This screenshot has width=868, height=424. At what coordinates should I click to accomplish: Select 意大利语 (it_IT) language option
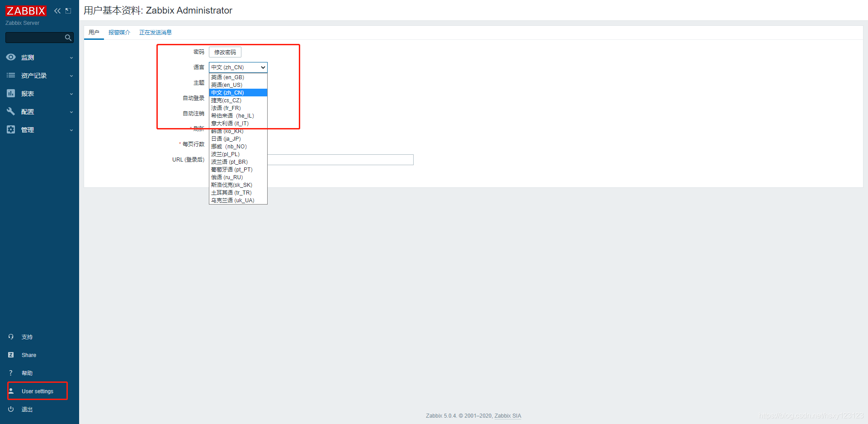pyautogui.click(x=238, y=124)
